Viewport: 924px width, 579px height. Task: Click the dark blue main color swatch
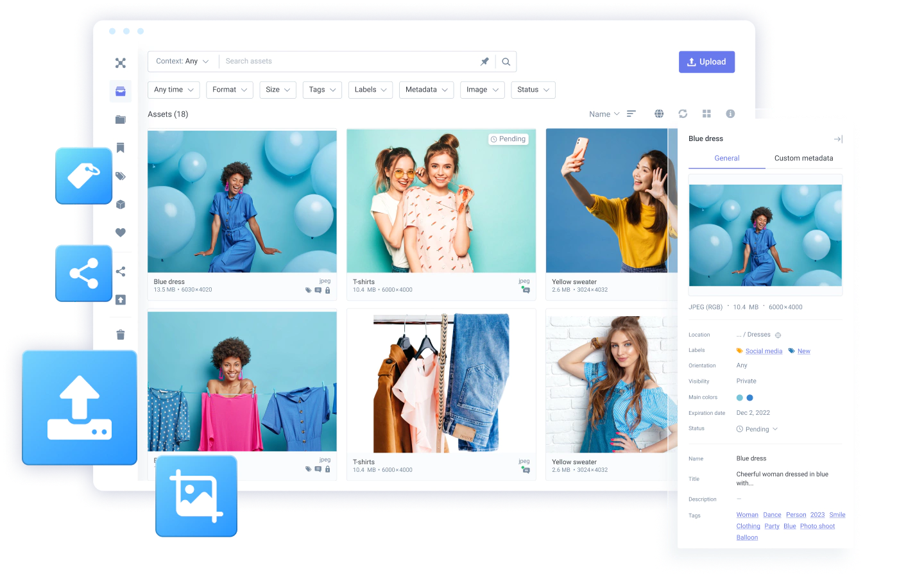pos(750,398)
